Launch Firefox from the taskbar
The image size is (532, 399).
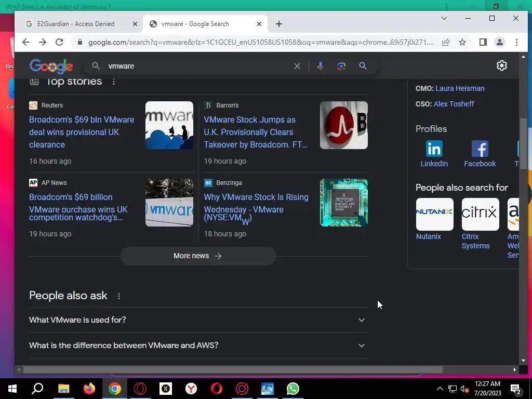(89, 389)
